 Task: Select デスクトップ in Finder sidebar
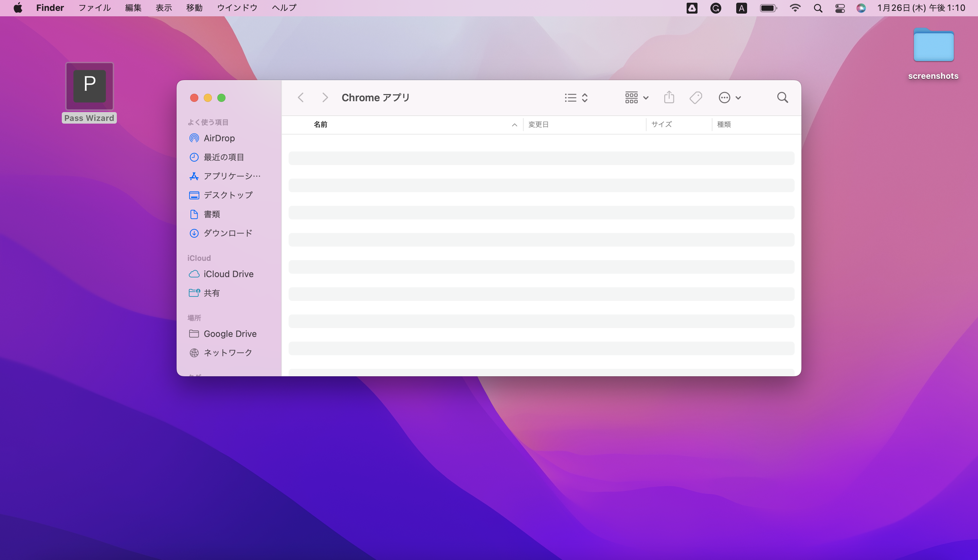pos(228,195)
